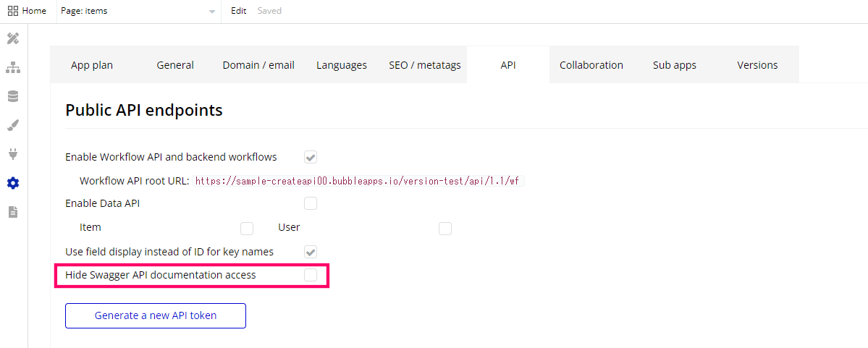Image resolution: width=868 pixels, height=348 pixels.
Task: Enable the Data API checkbox
Action: (x=311, y=203)
